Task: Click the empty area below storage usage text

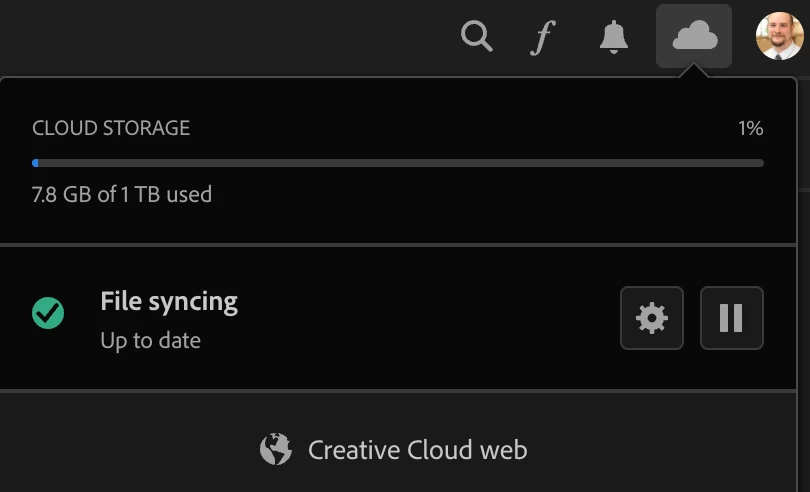Action: pos(400,224)
